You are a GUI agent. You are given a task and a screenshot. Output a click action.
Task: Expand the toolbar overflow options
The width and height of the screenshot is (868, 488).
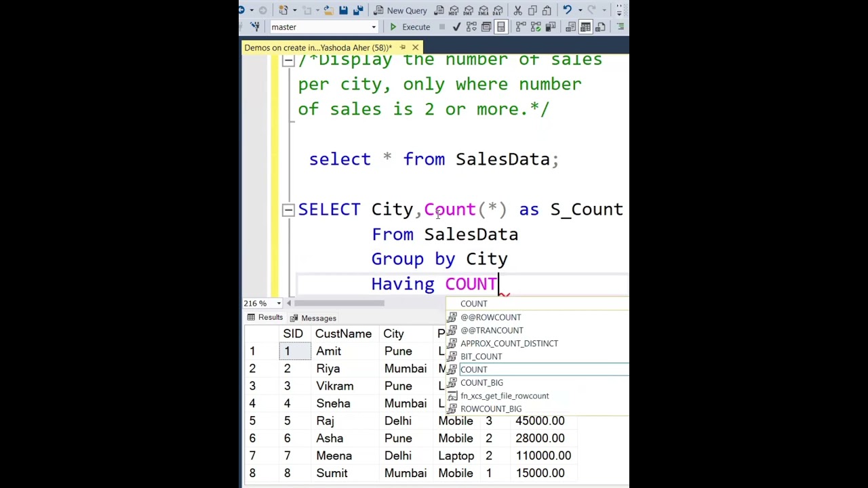(619, 10)
